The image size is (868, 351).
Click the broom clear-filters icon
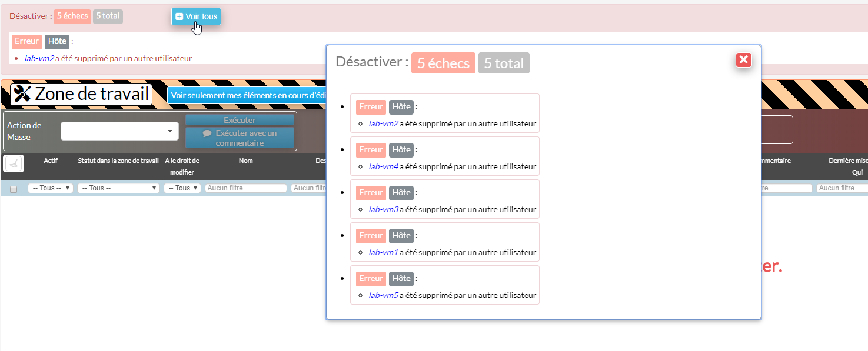(x=14, y=163)
